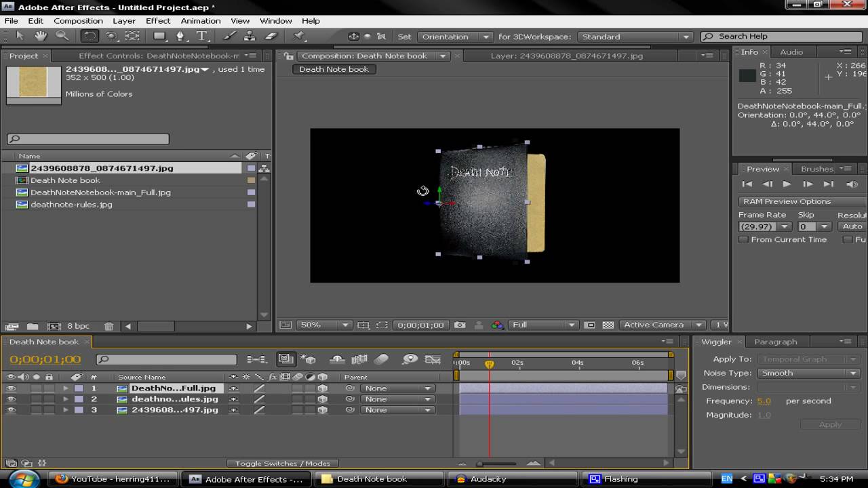868x488 pixels.
Task: Open the Full resolution dropdown
Action: [x=543, y=325]
